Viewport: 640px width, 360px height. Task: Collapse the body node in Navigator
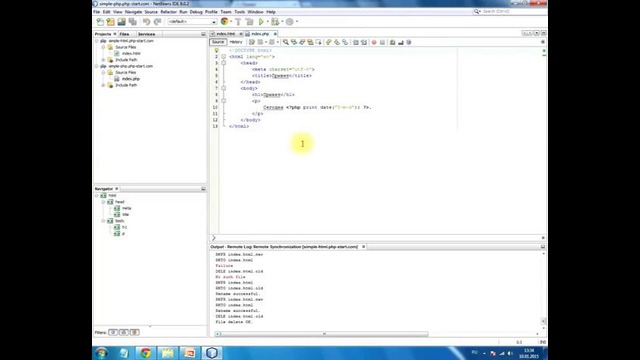(104, 221)
